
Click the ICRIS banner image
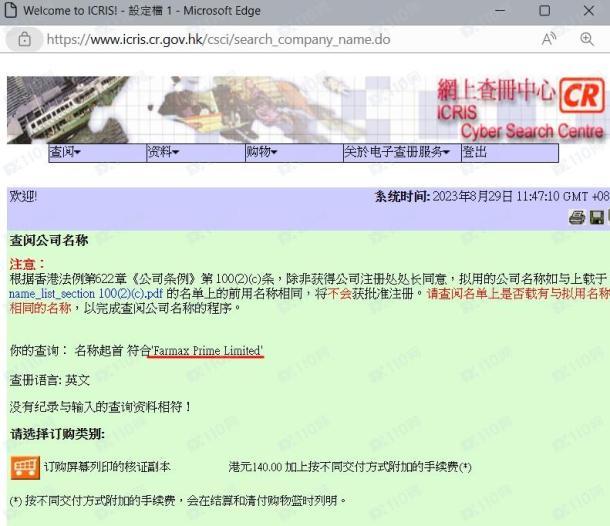point(307,110)
